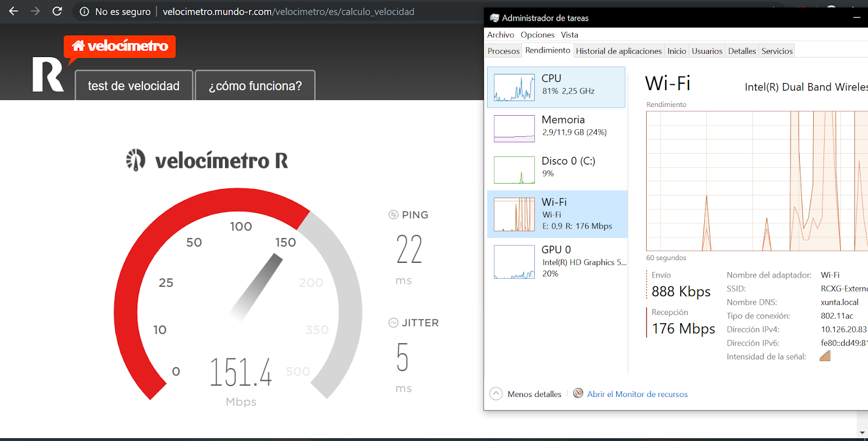Click the CPU '81% 2,25 GHz' text
Image resolution: width=868 pixels, height=441 pixels.
point(569,91)
